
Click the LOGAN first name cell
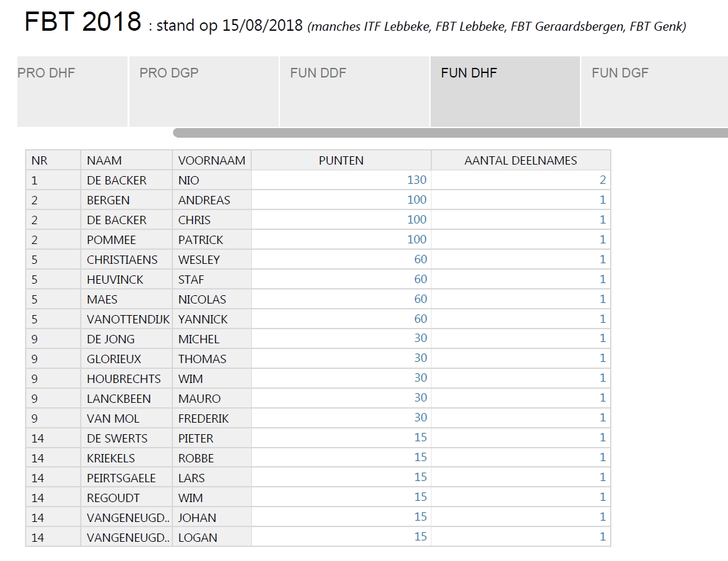(x=211, y=537)
